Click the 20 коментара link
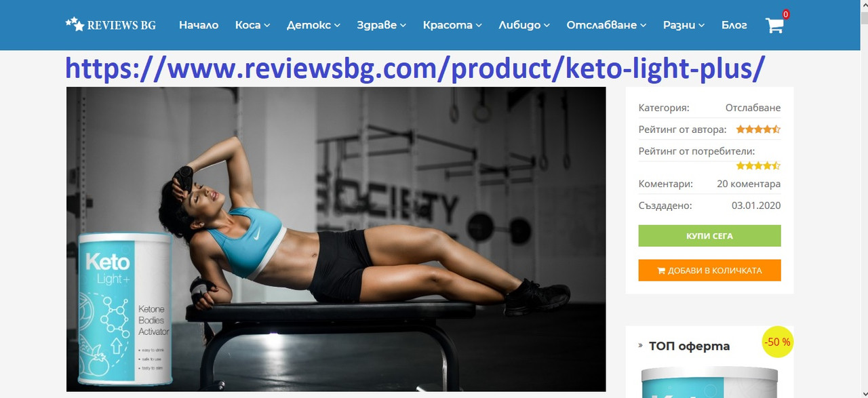The image size is (868, 398). (x=749, y=184)
